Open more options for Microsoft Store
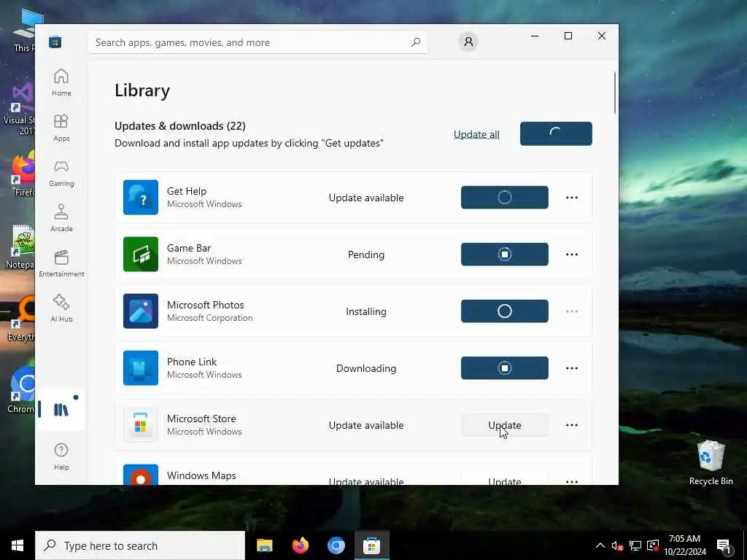The width and height of the screenshot is (747, 560). pyautogui.click(x=572, y=425)
